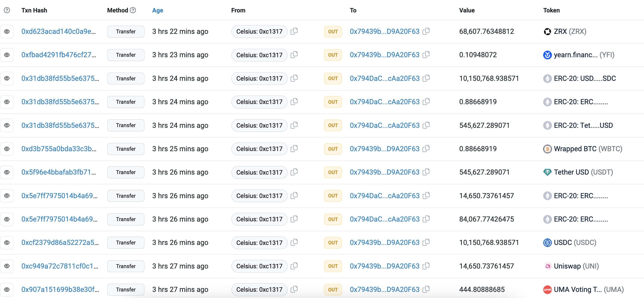
Task: Copy To address in Tether USD row
Action: [x=426, y=172]
